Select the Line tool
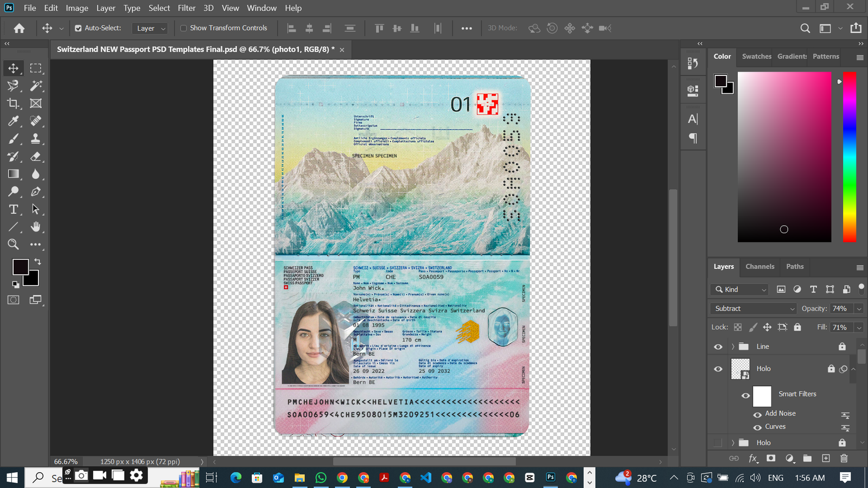Image resolution: width=868 pixels, height=488 pixels. click(x=13, y=227)
